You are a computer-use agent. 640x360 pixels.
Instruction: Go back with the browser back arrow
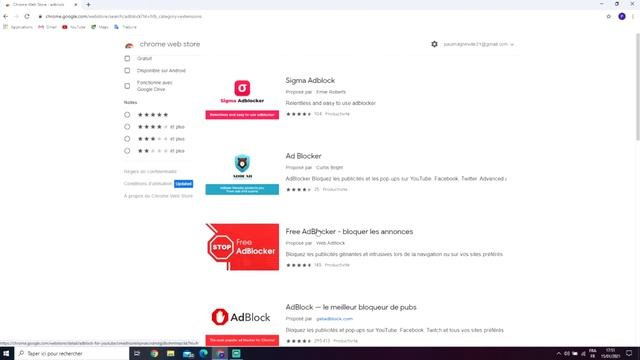pyautogui.click(x=5, y=16)
